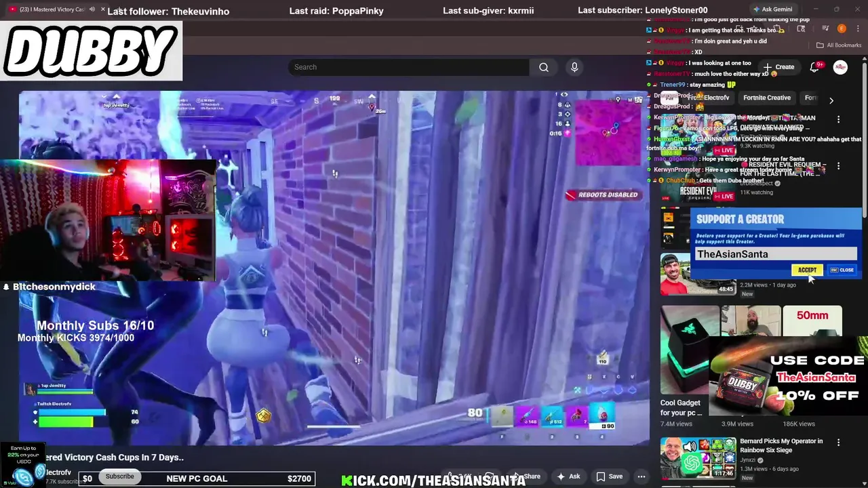Mute the tab using its speaker icon

coord(92,9)
